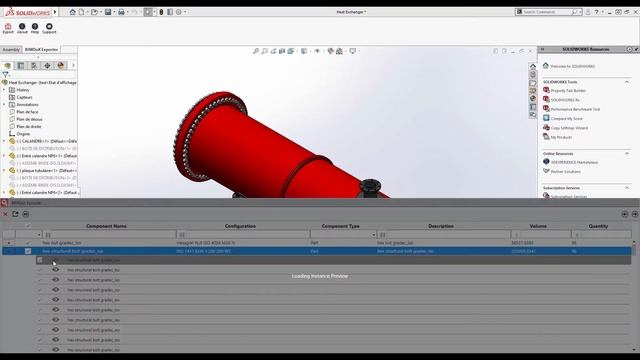Click the Home icon in top toolbar
Viewport: 640px width, 360px height.
pos(72,12)
